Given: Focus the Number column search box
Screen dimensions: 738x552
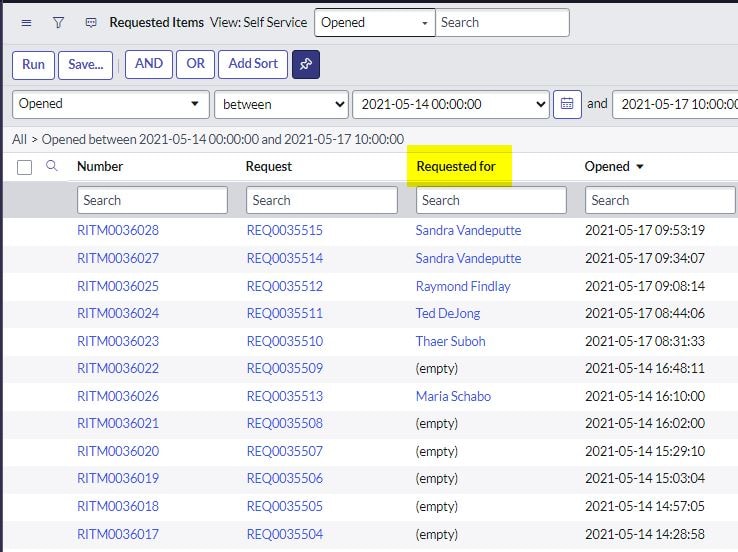Looking at the screenshot, I should pos(152,200).
